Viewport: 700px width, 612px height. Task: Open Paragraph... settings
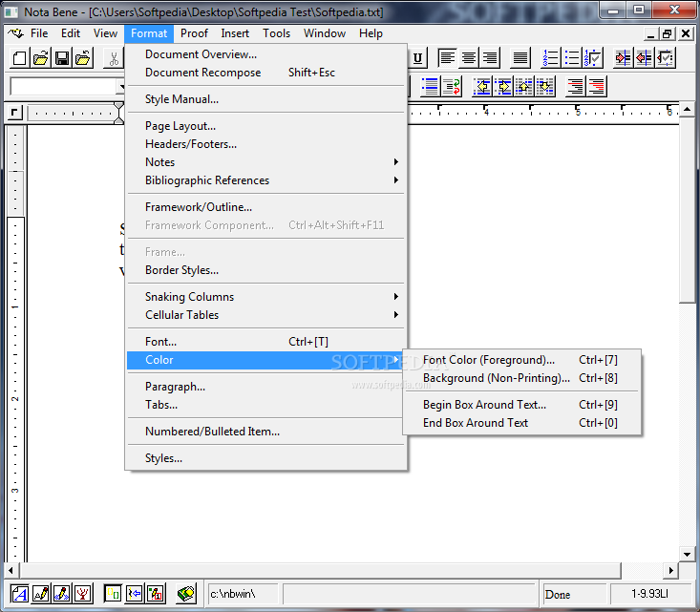[266, 387]
